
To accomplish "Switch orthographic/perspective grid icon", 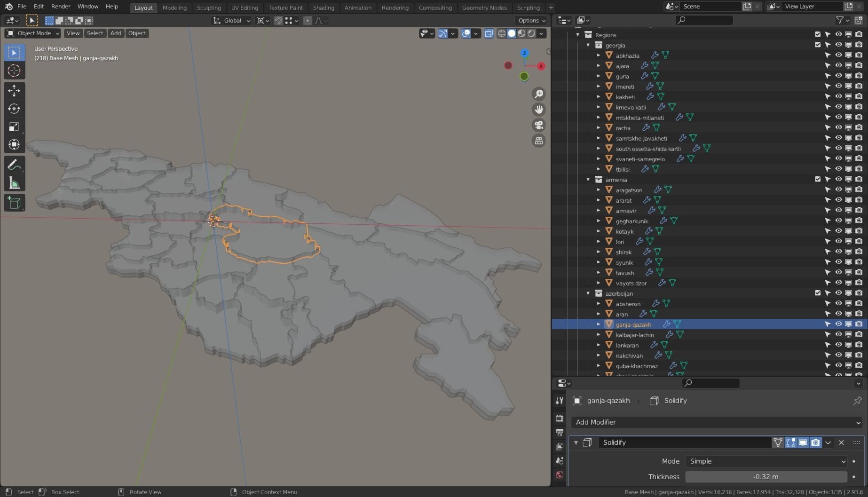I will pos(539,141).
